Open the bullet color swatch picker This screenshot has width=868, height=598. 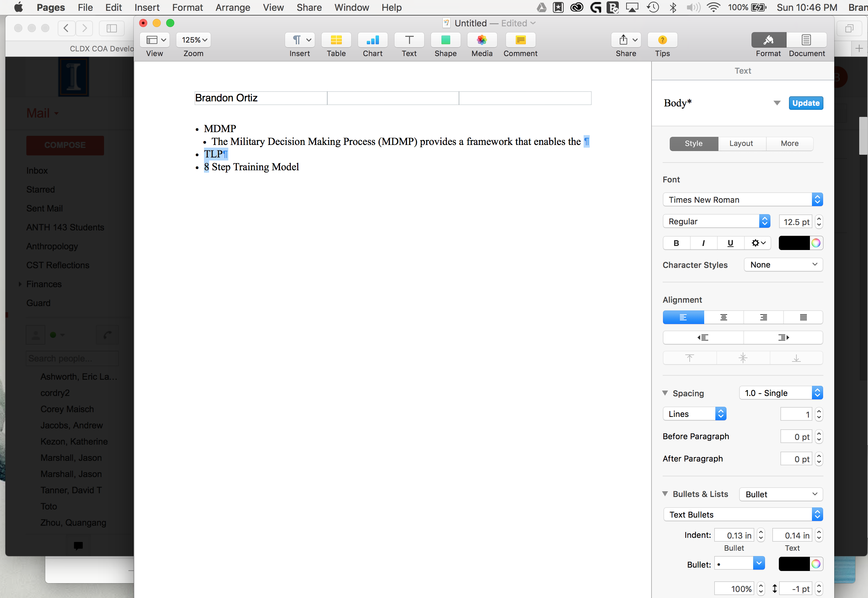tap(800, 564)
